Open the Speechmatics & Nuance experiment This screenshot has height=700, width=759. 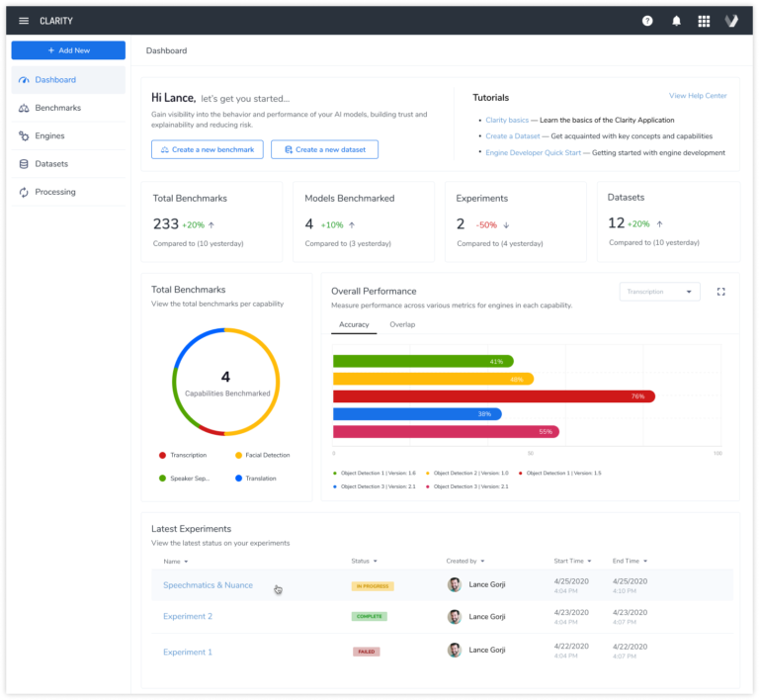click(208, 585)
